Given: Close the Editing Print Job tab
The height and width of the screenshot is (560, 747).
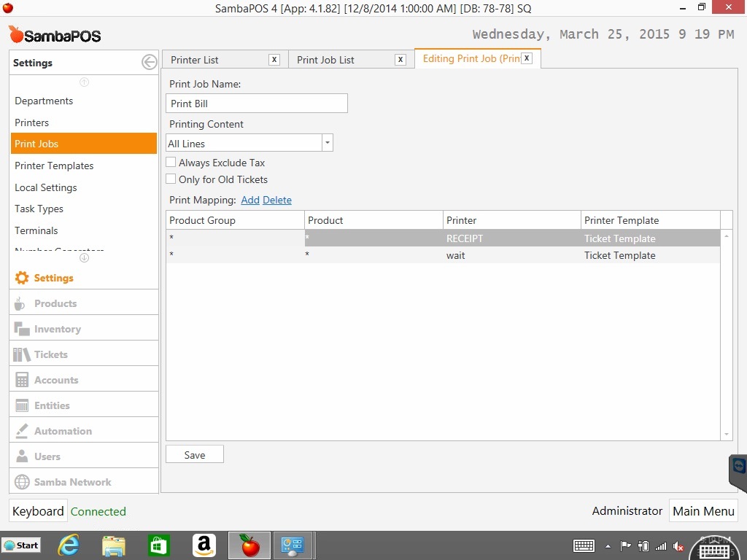Looking at the screenshot, I should [x=527, y=58].
